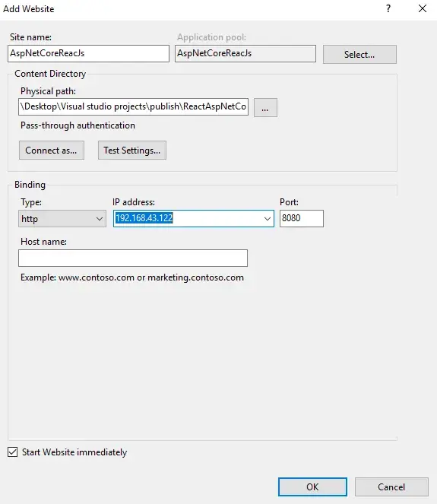Click the Application pool: label
The image size is (437, 504).
tap(211, 37)
